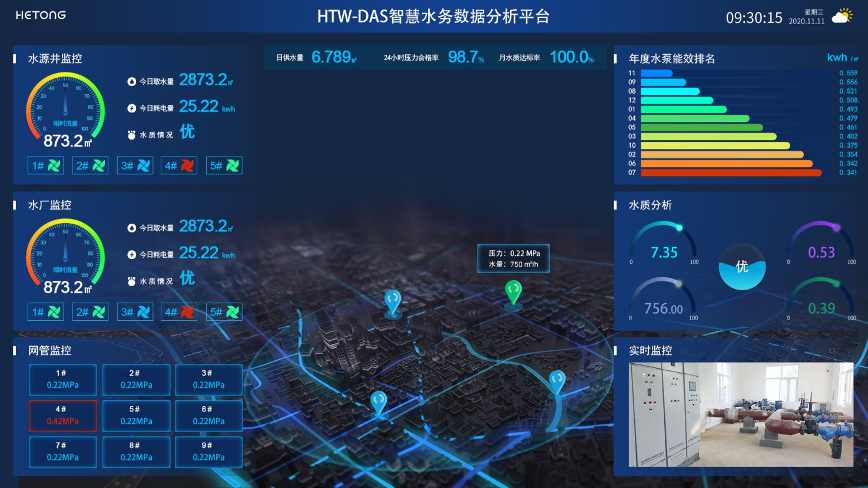Toggle pump 2# in 水源井监控

point(90,165)
